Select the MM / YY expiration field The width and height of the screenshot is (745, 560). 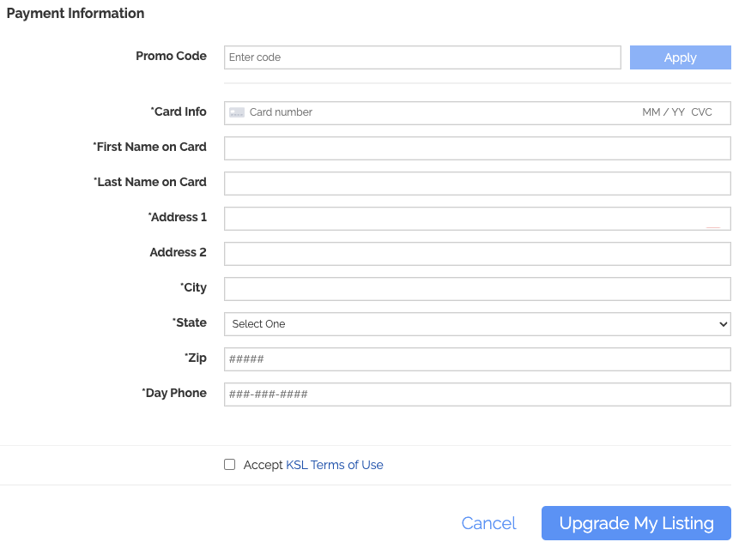(663, 112)
